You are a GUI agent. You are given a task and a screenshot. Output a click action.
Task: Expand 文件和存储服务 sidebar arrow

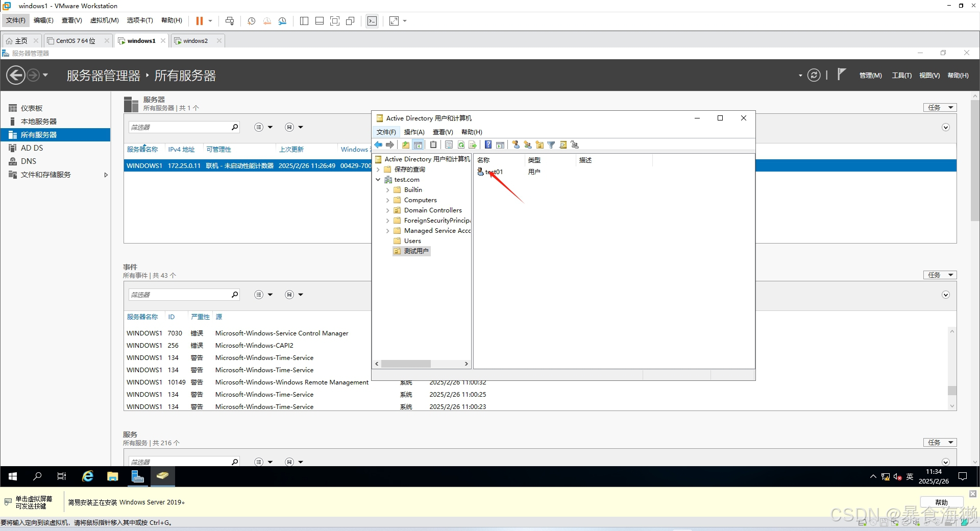[x=106, y=175]
